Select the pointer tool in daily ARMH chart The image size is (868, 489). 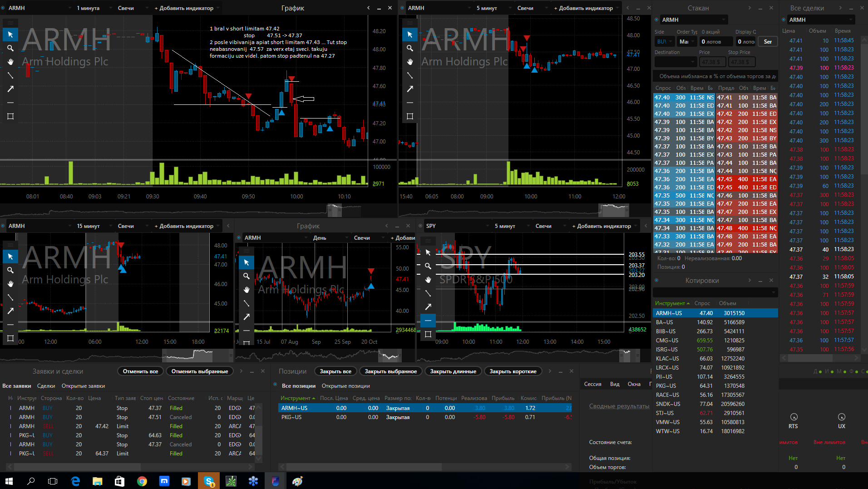[x=246, y=262]
